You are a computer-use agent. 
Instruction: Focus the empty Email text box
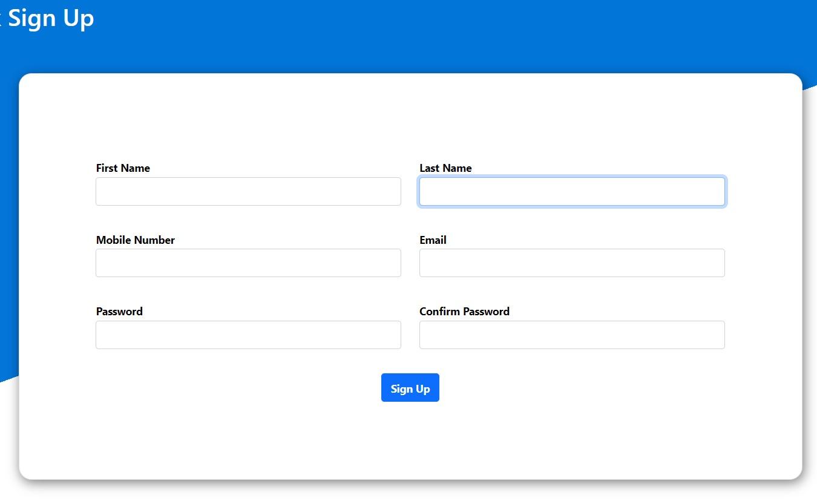(572, 263)
